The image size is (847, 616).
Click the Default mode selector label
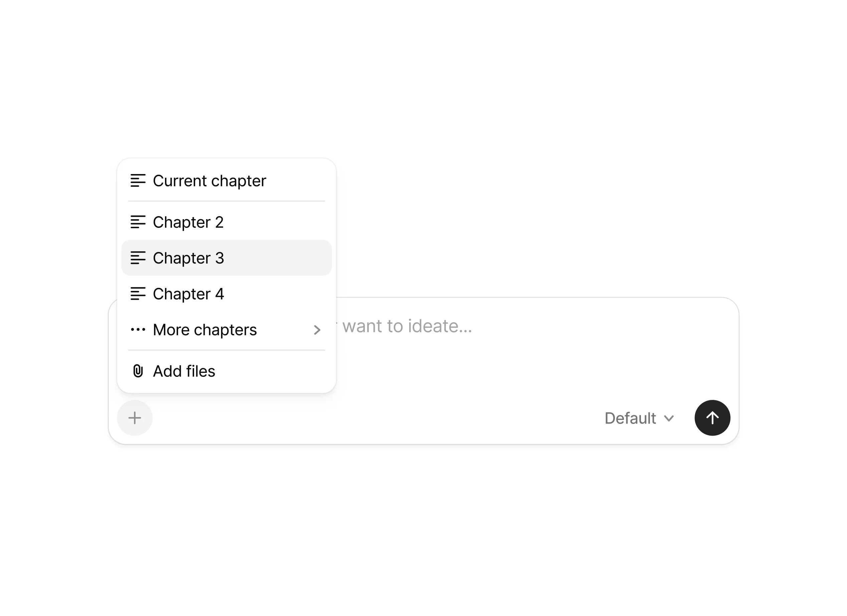tap(630, 418)
